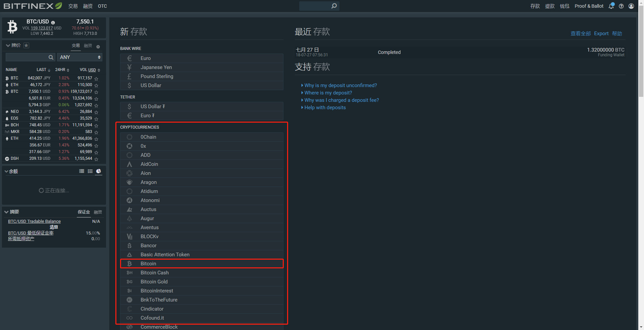Open the user account icon

[631, 6]
